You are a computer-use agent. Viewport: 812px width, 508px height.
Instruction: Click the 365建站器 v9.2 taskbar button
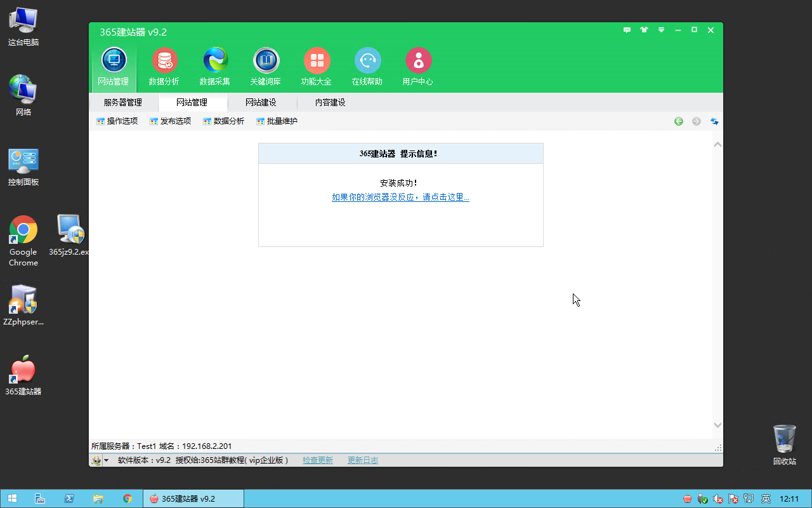[193, 498]
